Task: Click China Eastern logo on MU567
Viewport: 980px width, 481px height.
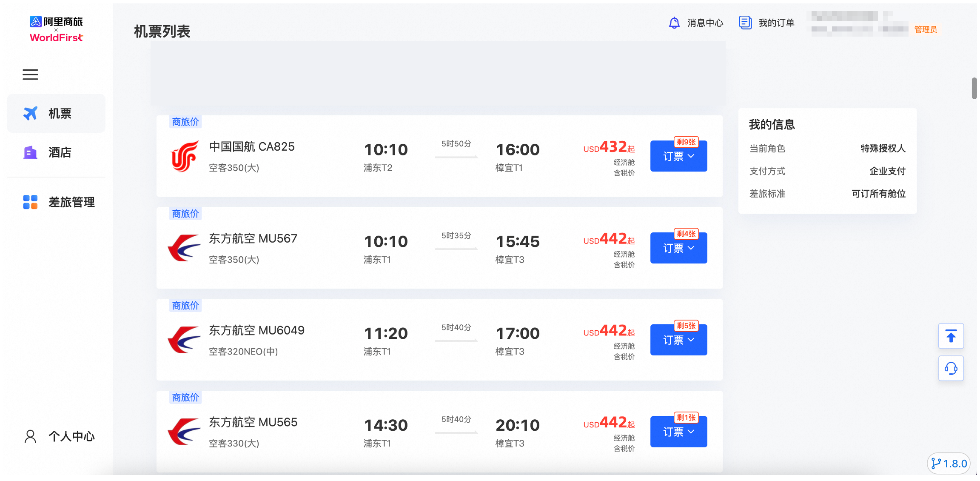Action: (x=184, y=248)
